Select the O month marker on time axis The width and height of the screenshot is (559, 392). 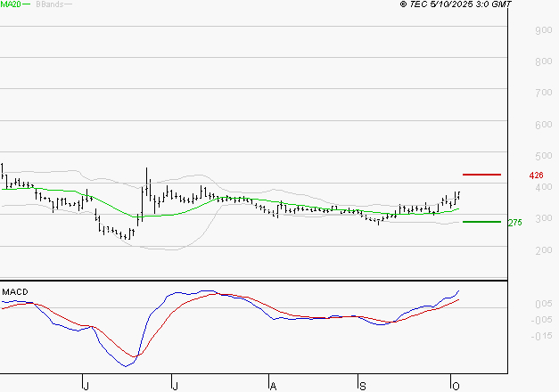[x=455, y=385]
